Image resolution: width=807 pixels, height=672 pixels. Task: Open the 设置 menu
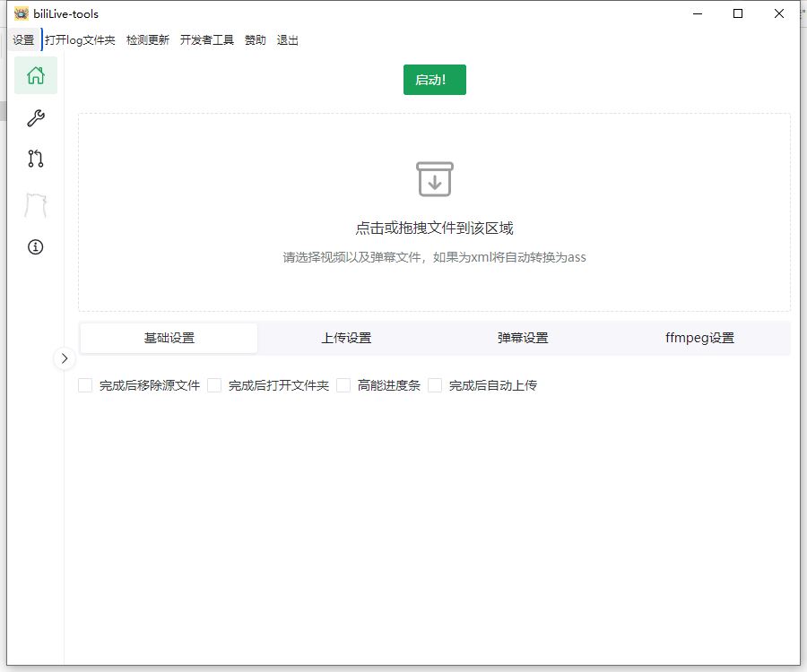pos(22,39)
